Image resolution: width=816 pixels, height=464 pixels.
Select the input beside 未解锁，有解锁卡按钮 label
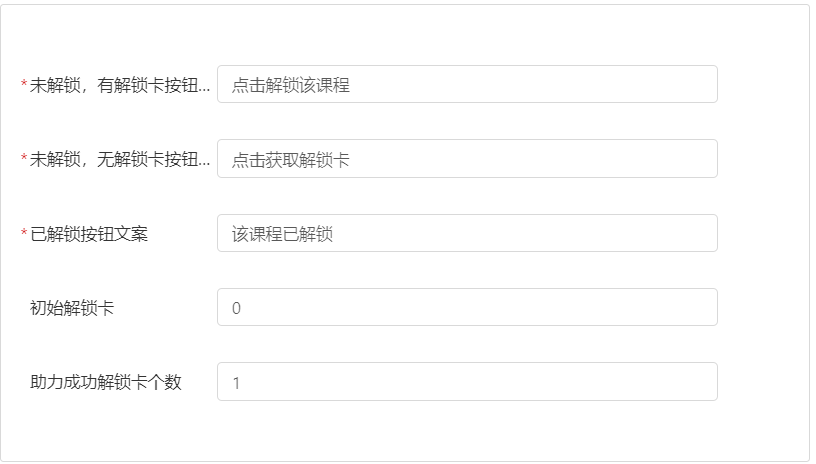tap(466, 85)
